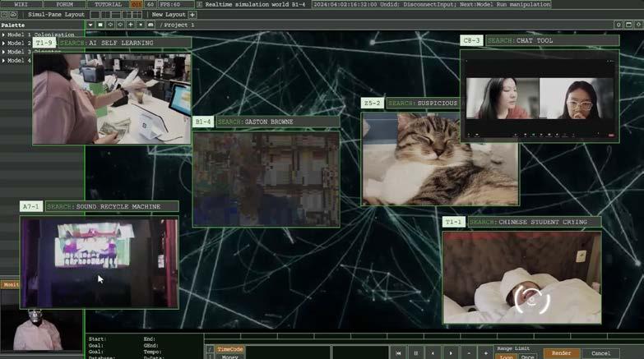Click the orange counter box beside TUTORIAL
This screenshot has height=359, width=644.
(x=137, y=4)
